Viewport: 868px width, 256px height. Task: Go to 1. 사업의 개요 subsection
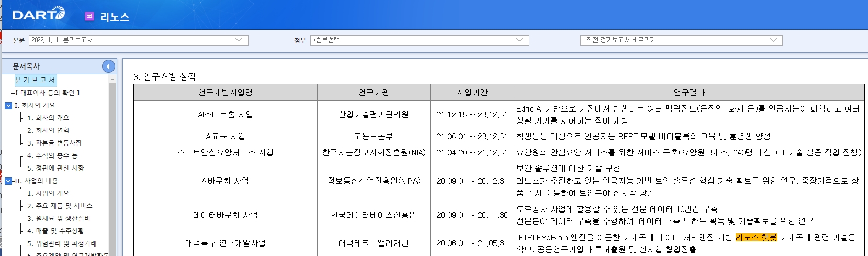coord(48,193)
